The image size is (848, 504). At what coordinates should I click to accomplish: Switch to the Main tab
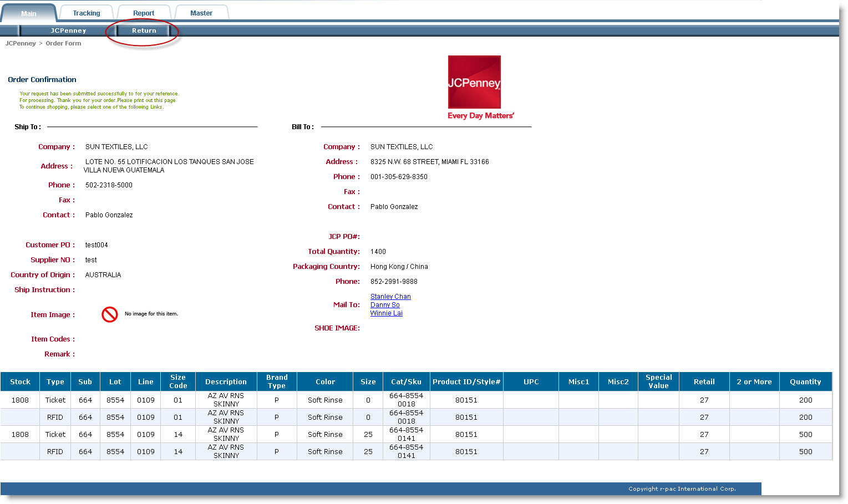29,13
